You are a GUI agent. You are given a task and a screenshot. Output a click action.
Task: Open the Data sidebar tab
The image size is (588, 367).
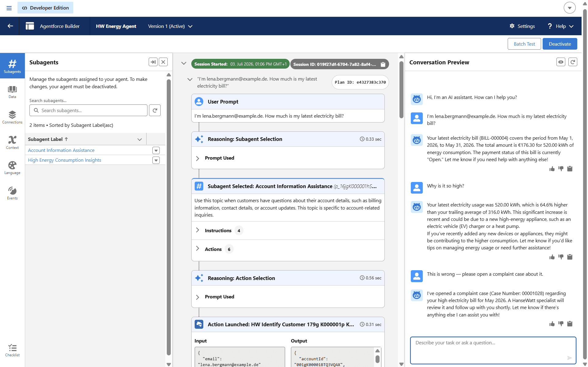[12, 92]
